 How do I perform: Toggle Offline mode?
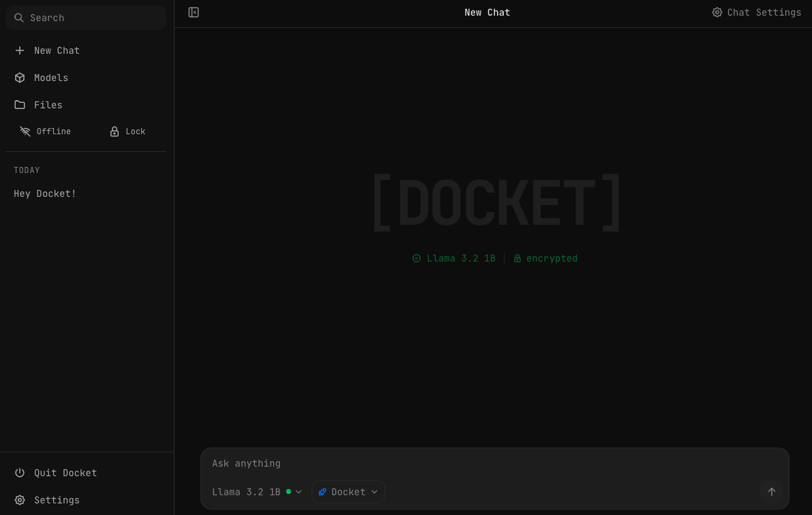point(45,131)
